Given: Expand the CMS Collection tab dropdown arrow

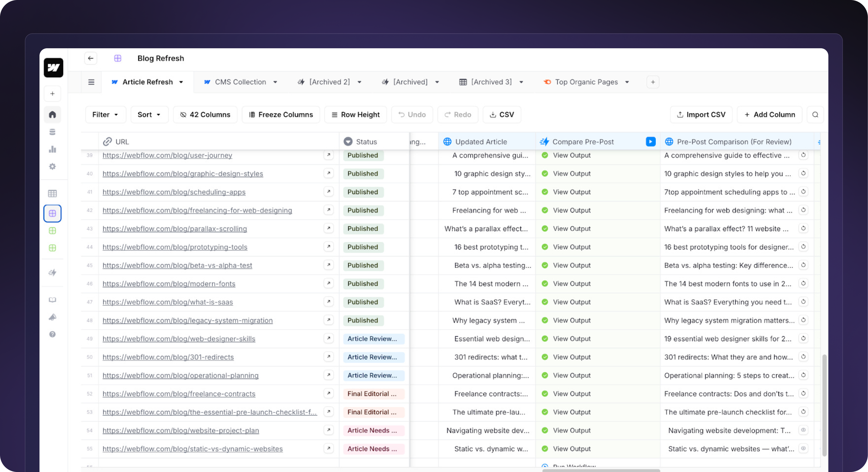Looking at the screenshot, I should pos(275,82).
